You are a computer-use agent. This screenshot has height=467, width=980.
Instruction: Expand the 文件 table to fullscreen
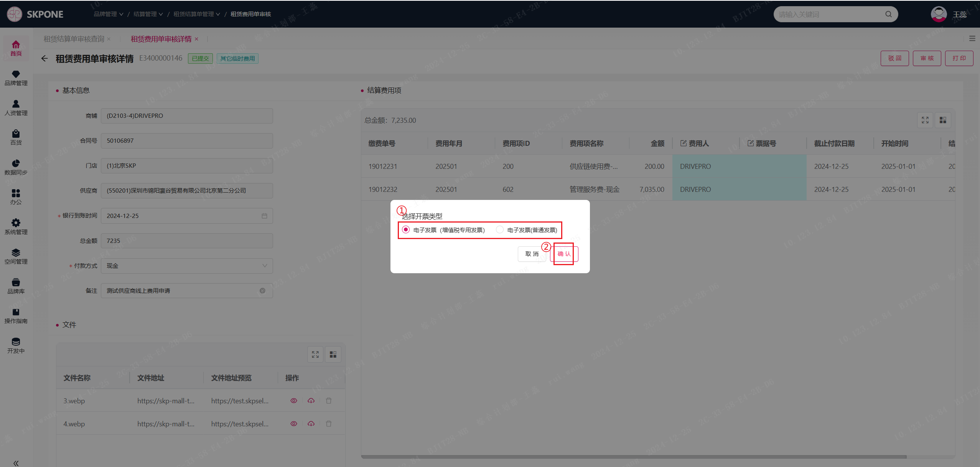(x=315, y=354)
